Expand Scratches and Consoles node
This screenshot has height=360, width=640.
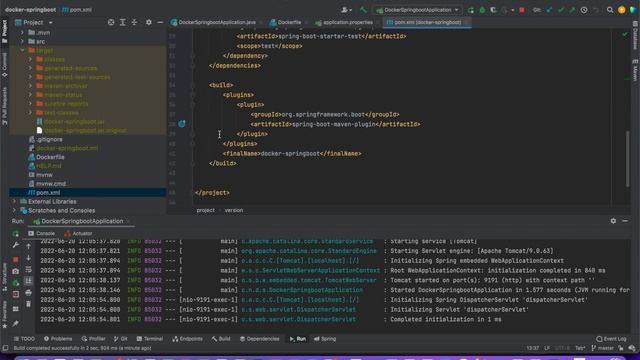(15, 210)
